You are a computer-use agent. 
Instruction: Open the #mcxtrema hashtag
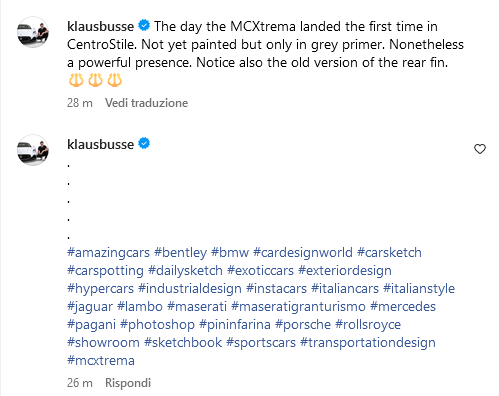click(x=101, y=360)
